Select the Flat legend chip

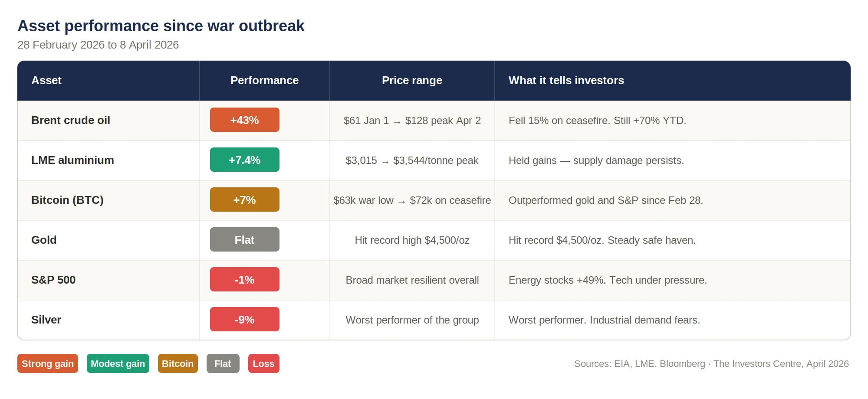coord(223,363)
